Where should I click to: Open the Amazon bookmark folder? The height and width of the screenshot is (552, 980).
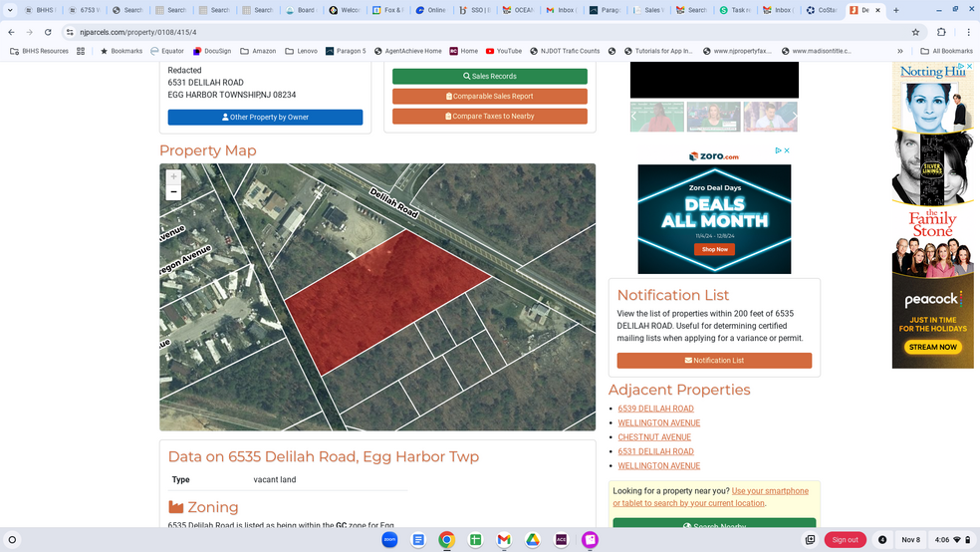coord(258,51)
